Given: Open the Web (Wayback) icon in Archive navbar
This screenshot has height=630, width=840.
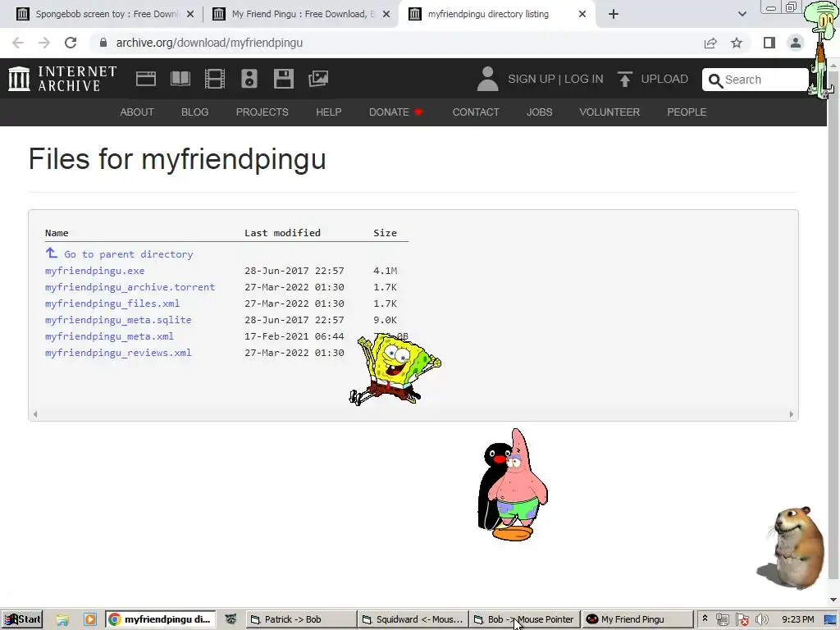Looking at the screenshot, I should tap(146, 79).
